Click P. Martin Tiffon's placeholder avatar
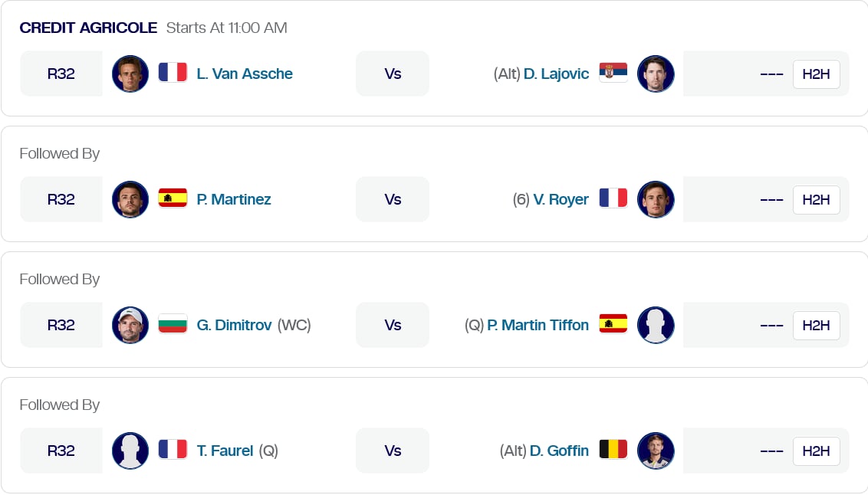868x495 pixels. [x=656, y=325]
